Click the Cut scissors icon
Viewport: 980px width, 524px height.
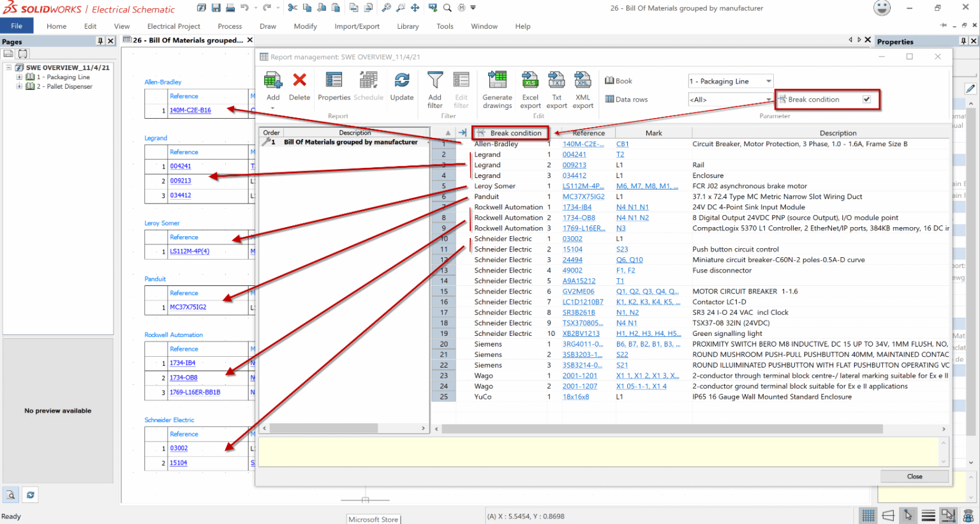coord(292,8)
